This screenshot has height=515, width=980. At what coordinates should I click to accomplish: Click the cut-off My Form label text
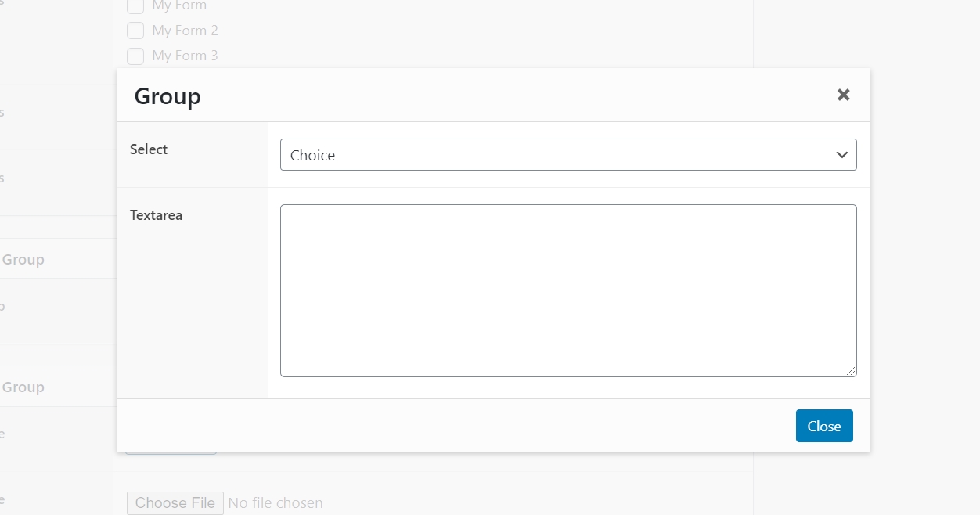click(179, 6)
